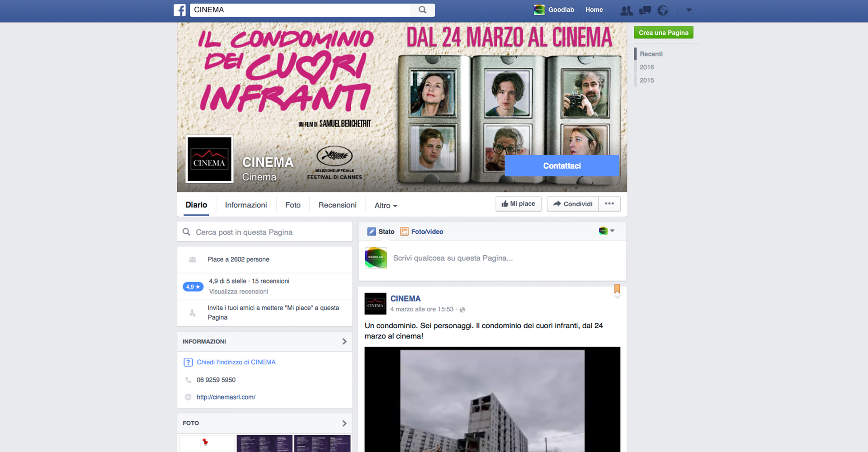
Task: Jump to 2016 in the timeline
Action: (x=646, y=67)
